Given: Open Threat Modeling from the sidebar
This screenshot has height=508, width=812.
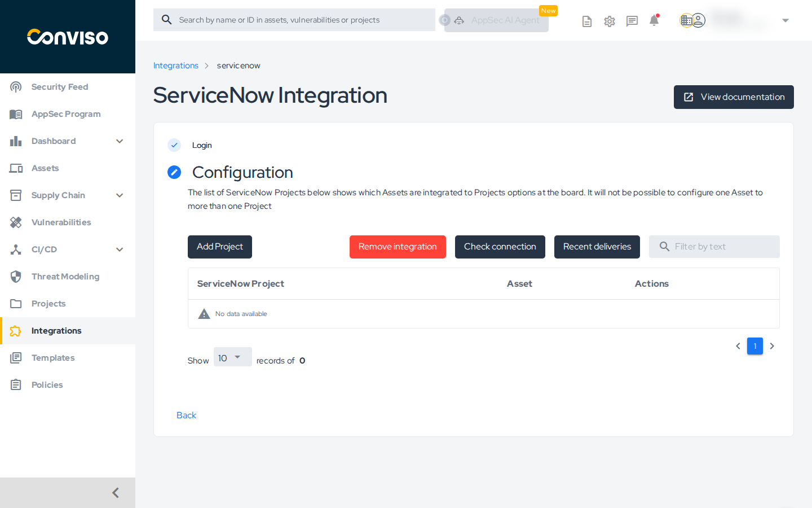Looking at the screenshot, I should coord(65,277).
